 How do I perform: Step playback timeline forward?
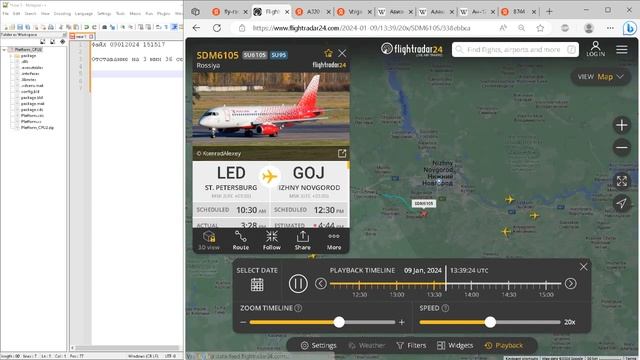pyautogui.click(x=570, y=283)
